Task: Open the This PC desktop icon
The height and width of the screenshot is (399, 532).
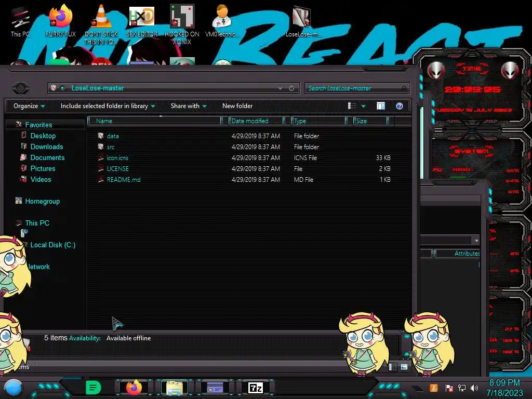Action: (x=20, y=22)
